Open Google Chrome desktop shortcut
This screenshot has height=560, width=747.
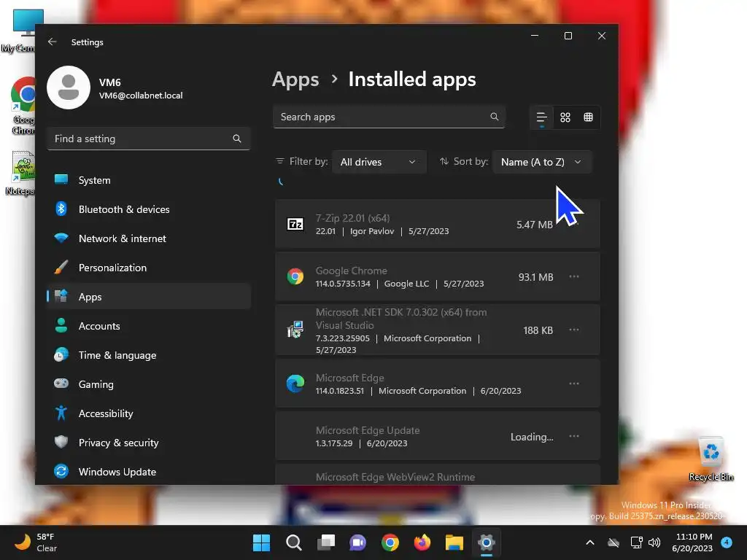point(23,106)
